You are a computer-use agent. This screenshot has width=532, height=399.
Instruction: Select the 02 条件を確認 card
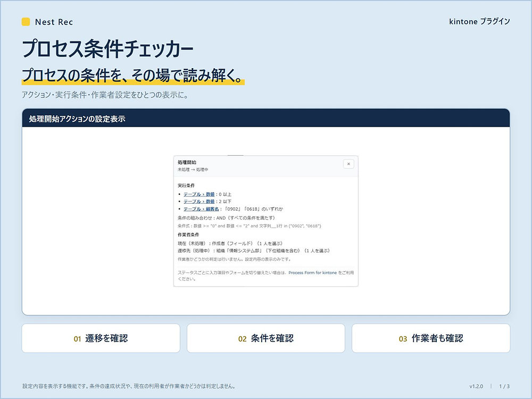(x=265, y=338)
